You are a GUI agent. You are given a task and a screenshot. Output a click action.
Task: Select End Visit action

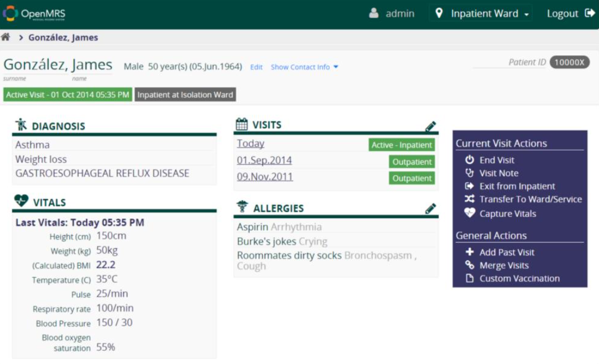[497, 160]
